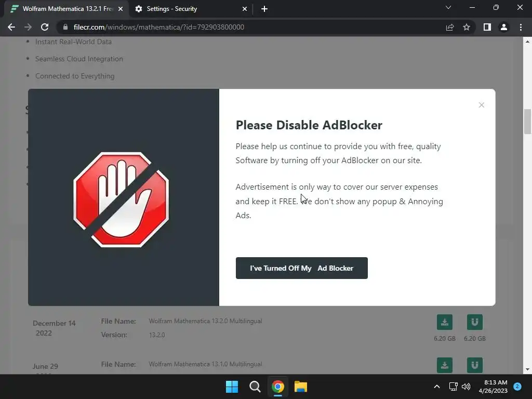Click 'Connected to Everything' list item
This screenshot has width=532, height=399.
coord(75,76)
